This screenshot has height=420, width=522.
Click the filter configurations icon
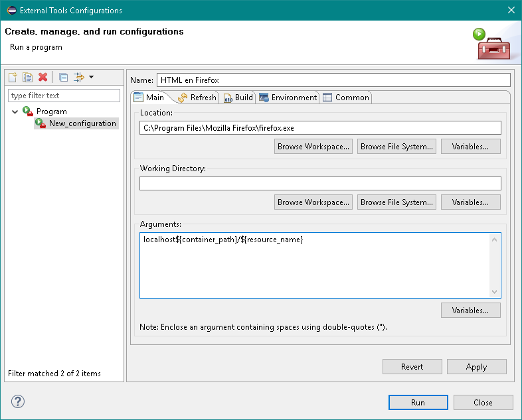point(79,77)
